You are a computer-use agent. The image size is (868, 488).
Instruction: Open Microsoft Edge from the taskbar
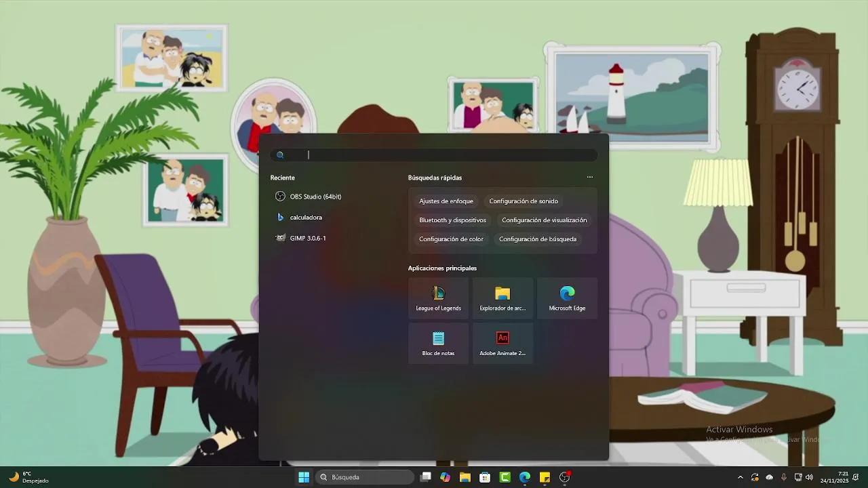(525, 477)
